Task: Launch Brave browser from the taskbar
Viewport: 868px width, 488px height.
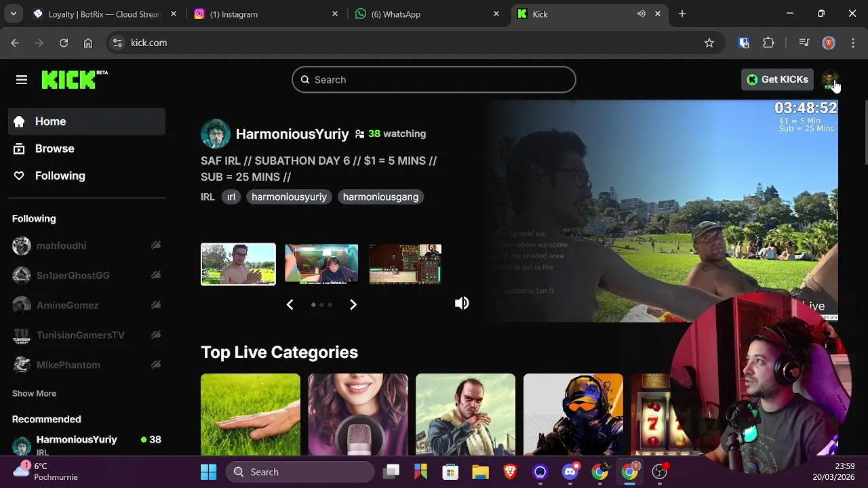Action: 510,472
